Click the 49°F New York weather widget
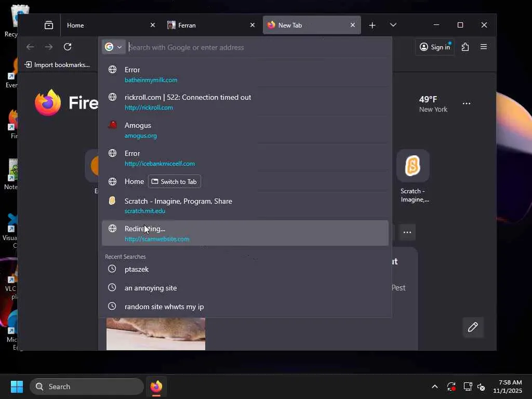 click(433, 104)
